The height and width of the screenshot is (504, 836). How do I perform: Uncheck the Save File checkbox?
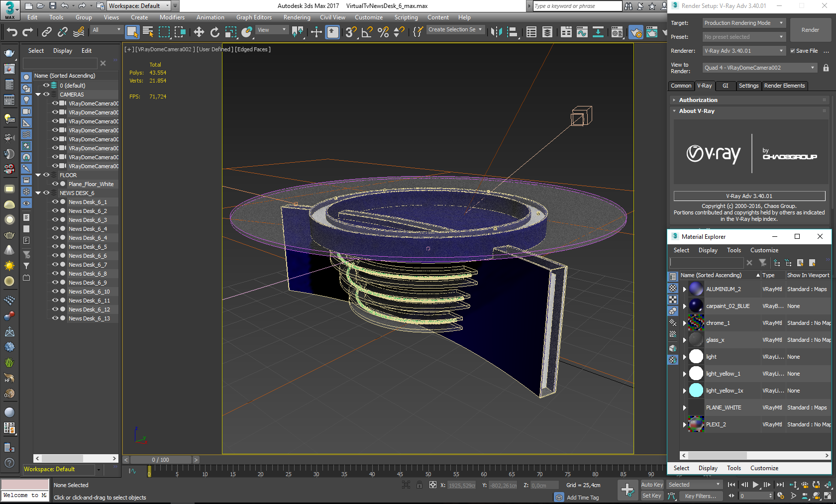coord(793,51)
